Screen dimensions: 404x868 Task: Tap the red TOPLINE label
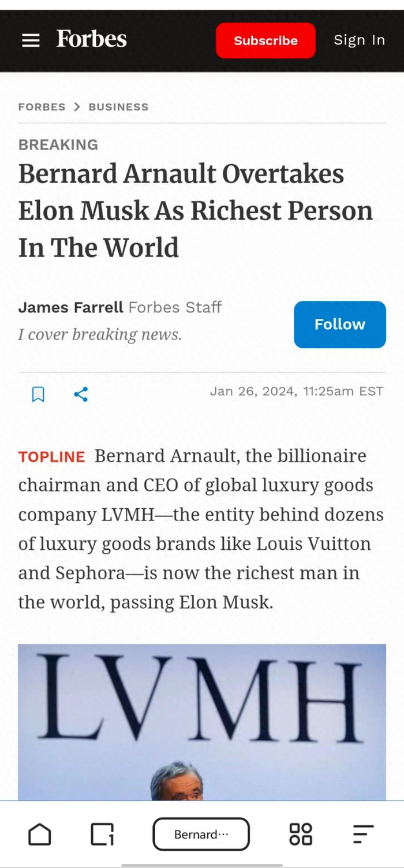(51, 457)
